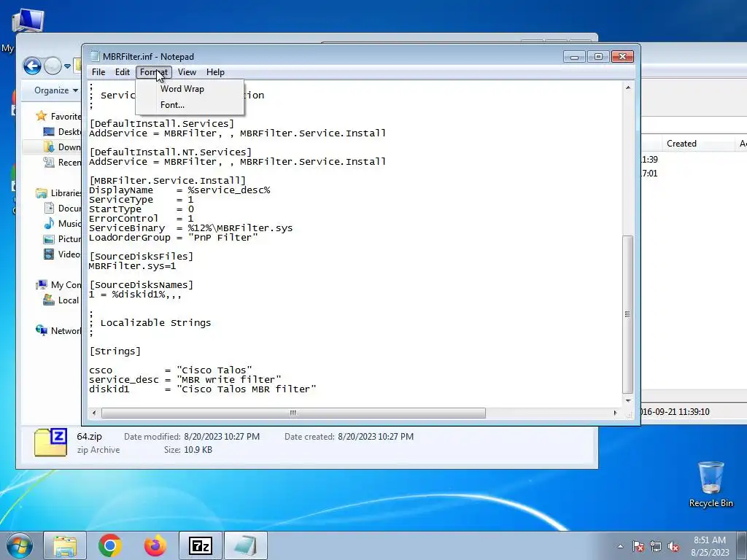Open the Windows Start menu

point(20,545)
